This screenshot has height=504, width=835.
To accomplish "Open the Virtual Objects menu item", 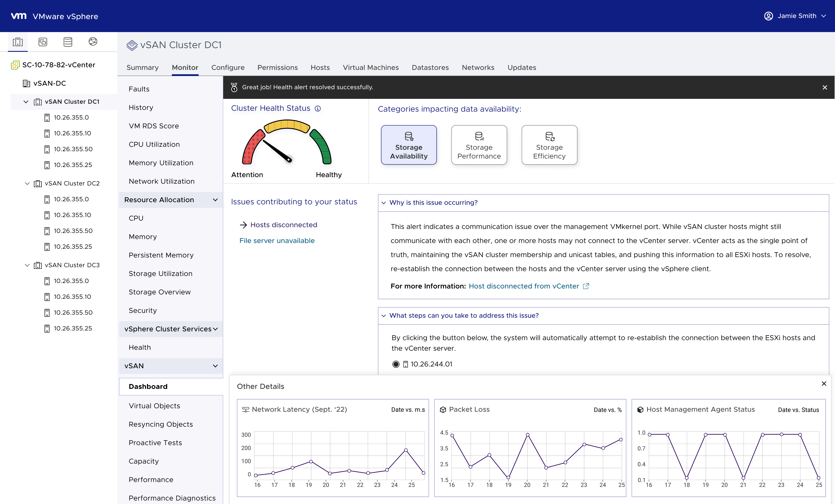I will click(154, 406).
